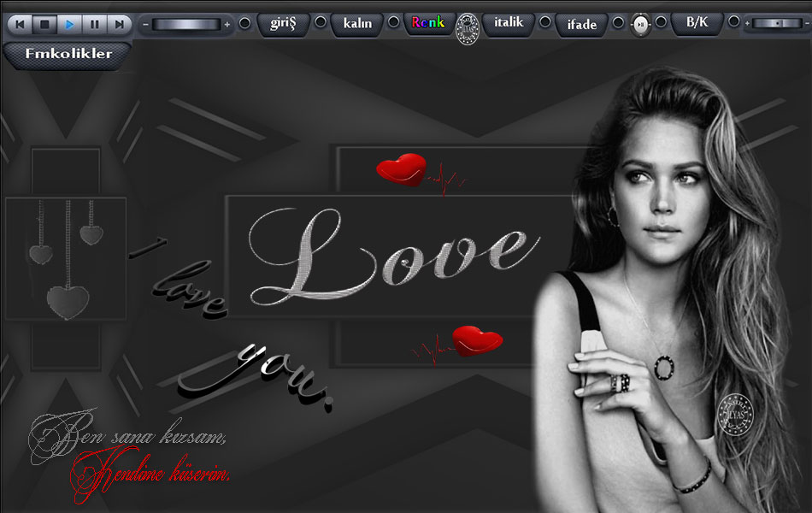Toggle round indicator between italik and ifade
The image size is (812, 513).
pos(544,22)
